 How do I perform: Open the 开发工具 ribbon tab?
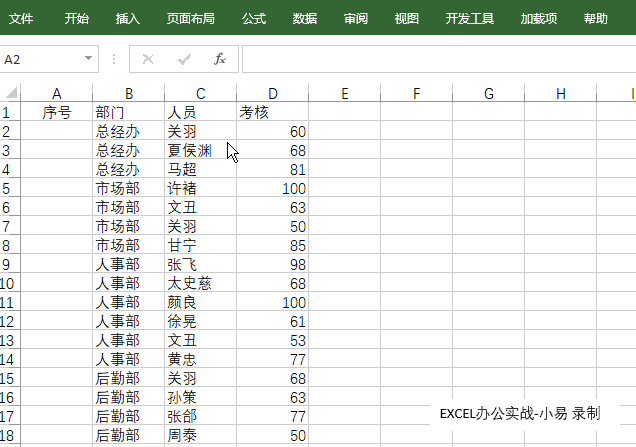coord(470,18)
